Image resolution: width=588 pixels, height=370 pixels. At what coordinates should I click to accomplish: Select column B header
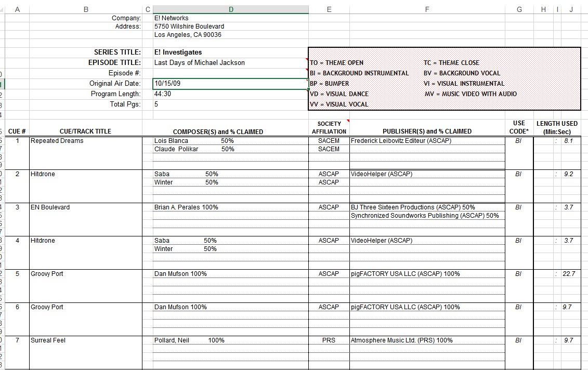86,9
